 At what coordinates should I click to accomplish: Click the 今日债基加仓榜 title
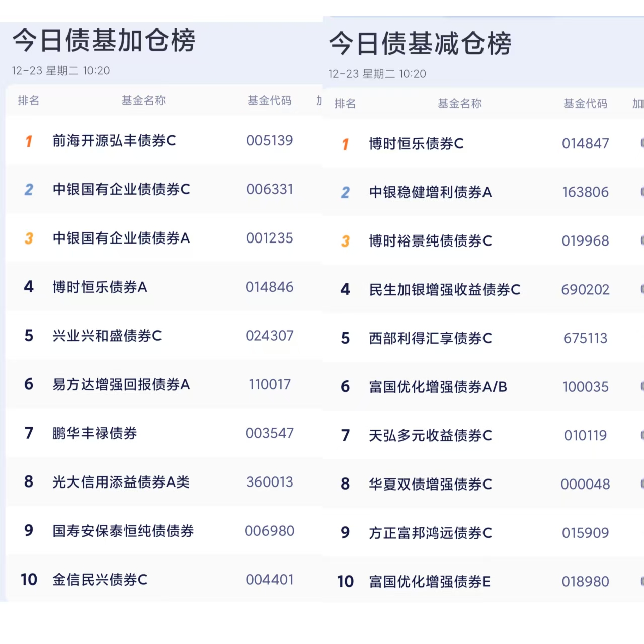tap(104, 41)
